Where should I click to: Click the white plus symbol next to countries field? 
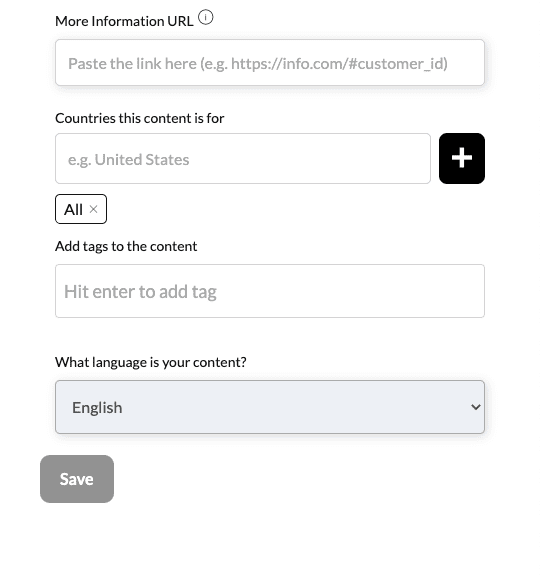tap(462, 158)
